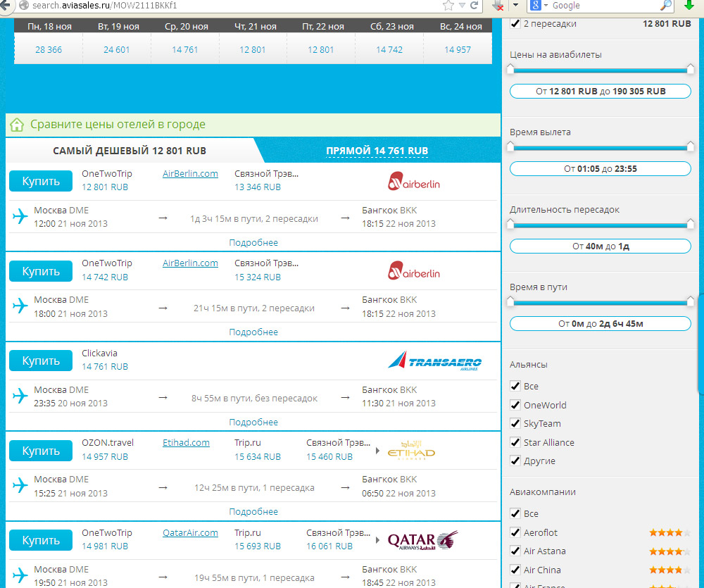Viewport: 704px width, 588px height.
Task: Click the Qatar Airways logo
Action: click(x=422, y=540)
